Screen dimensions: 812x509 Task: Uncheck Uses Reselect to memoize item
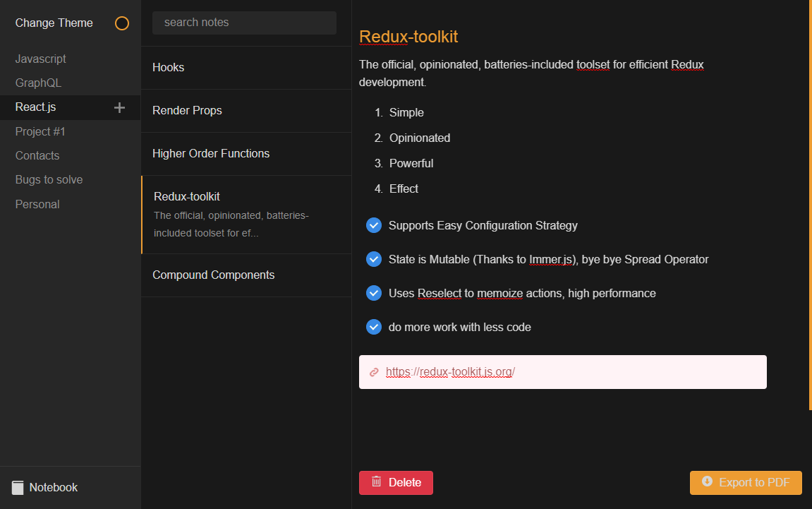374,294
